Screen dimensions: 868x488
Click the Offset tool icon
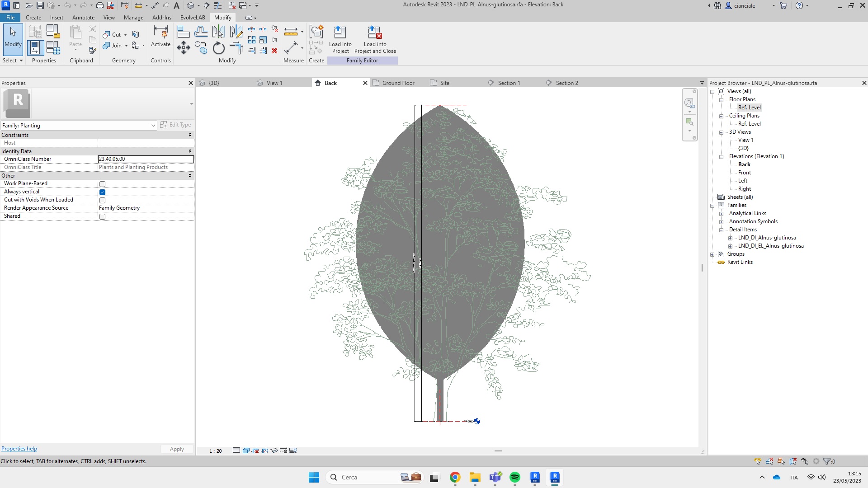click(201, 32)
